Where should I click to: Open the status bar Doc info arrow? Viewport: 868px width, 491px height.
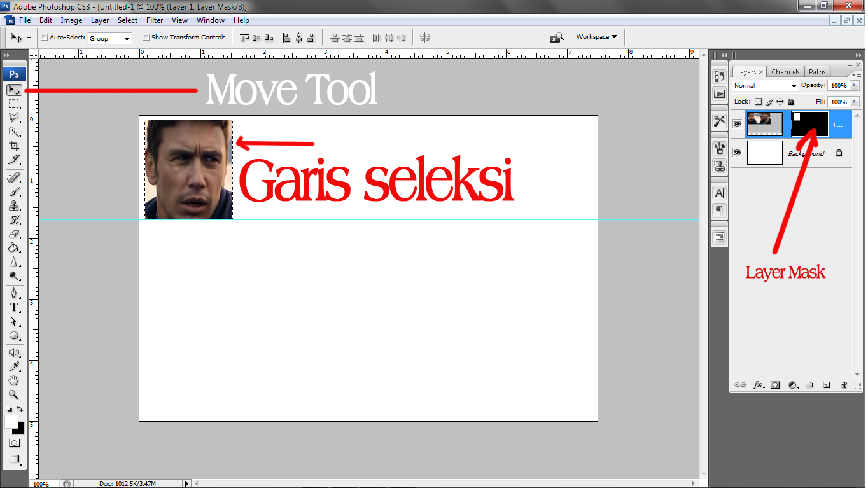(x=186, y=484)
